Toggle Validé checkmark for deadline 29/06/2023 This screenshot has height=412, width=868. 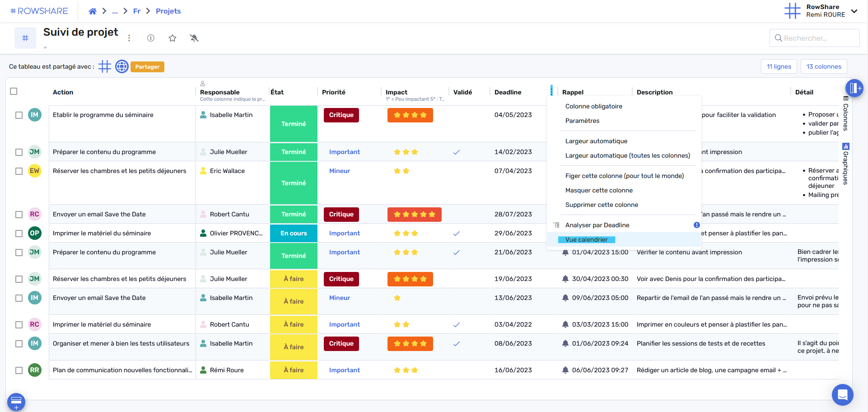(457, 234)
